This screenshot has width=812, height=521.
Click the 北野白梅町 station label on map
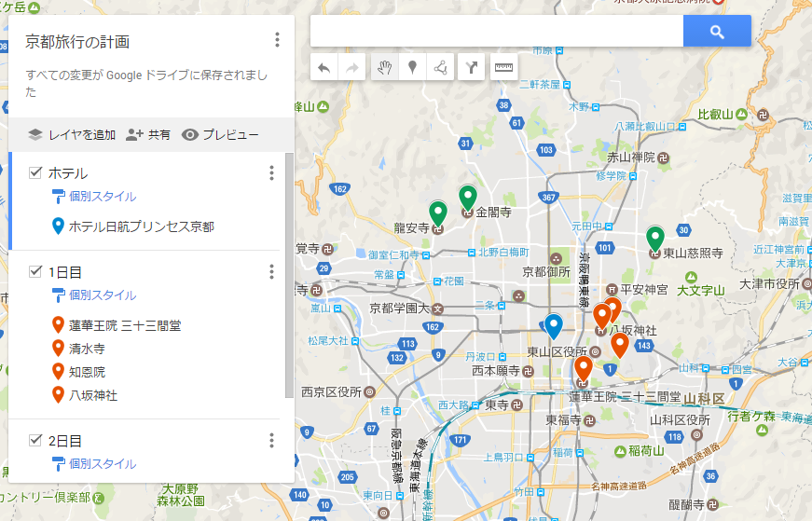tap(503, 253)
